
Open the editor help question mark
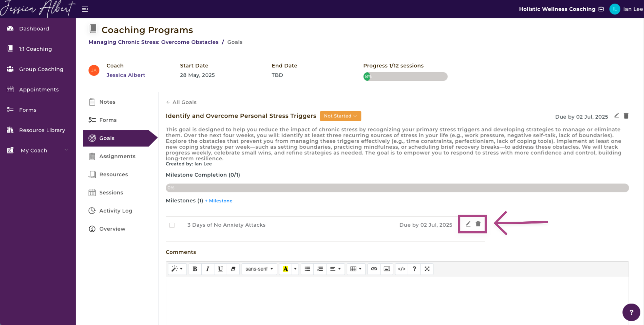coord(414,269)
